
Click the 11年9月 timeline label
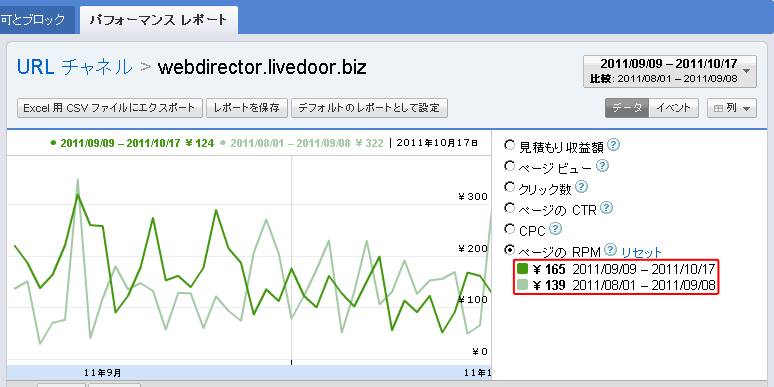click(x=103, y=372)
